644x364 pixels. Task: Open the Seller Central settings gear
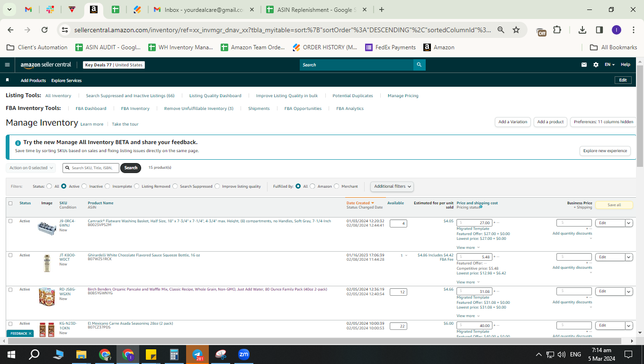pyautogui.click(x=596, y=65)
